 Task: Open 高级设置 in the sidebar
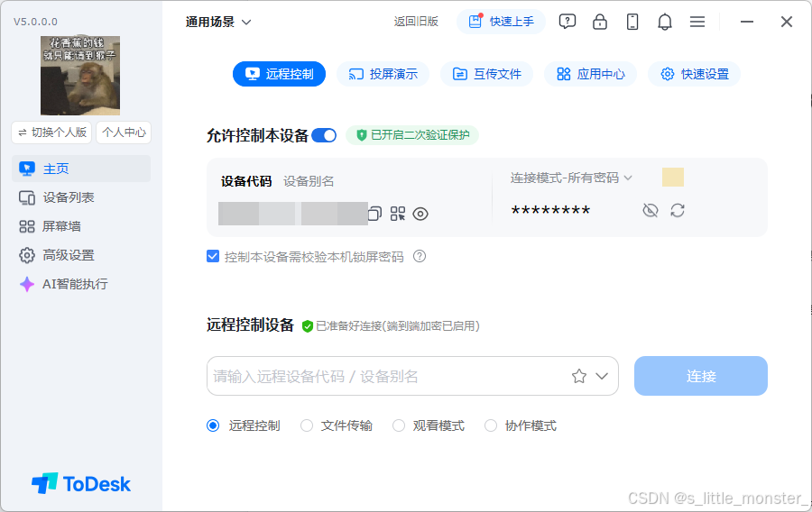(81, 255)
